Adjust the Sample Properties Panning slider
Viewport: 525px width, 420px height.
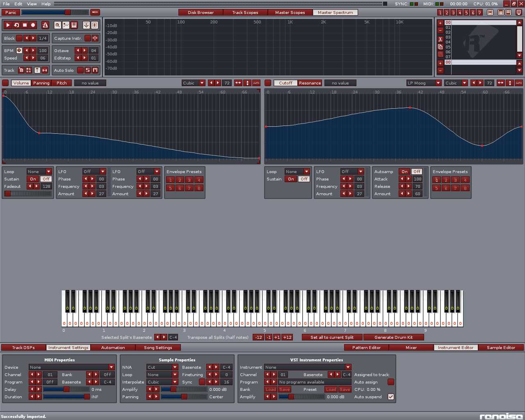pos(184,397)
